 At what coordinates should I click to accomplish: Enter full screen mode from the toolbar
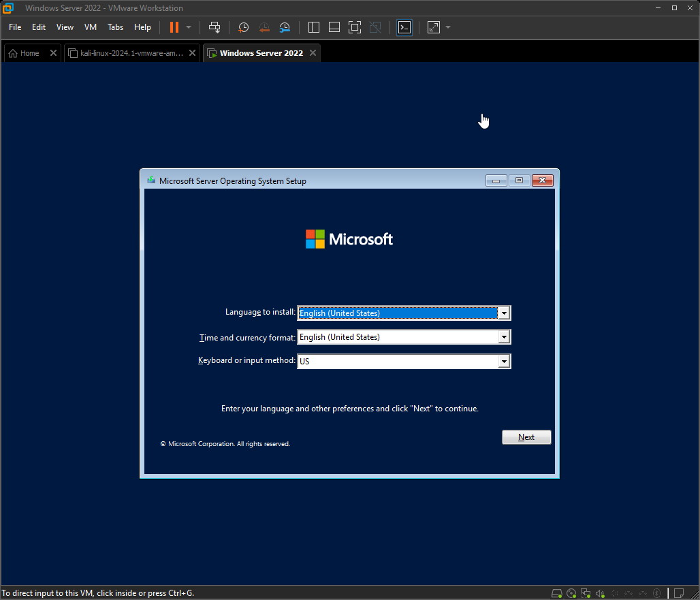(x=355, y=27)
